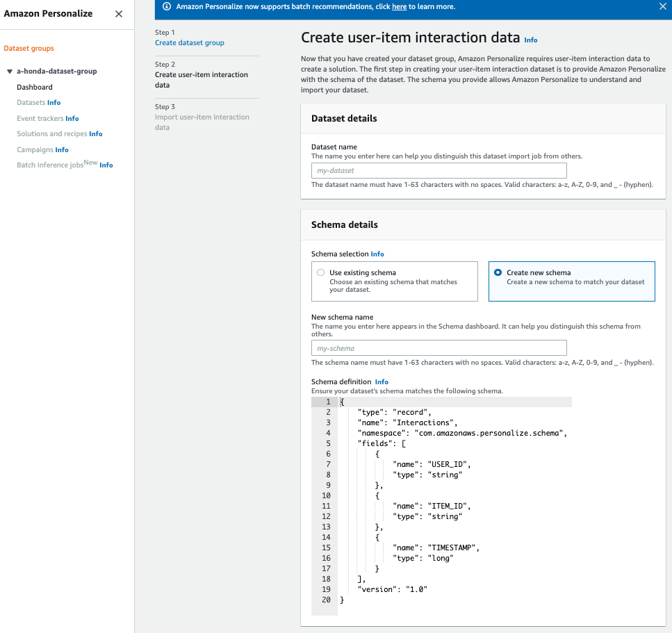
Task: Click the "TIMESTAMP" line in schema editor
Action: coord(436,548)
